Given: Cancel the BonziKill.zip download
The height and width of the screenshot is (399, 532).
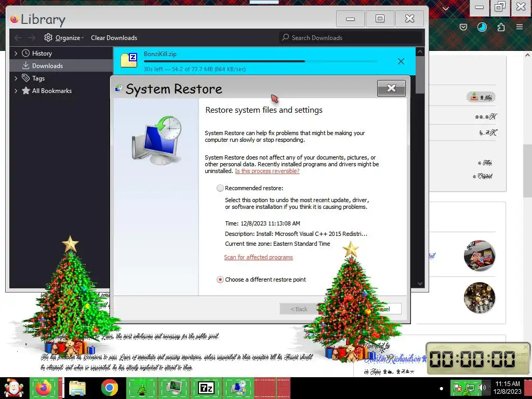Looking at the screenshot, I should pyautogui.click(x=401, y=61).
